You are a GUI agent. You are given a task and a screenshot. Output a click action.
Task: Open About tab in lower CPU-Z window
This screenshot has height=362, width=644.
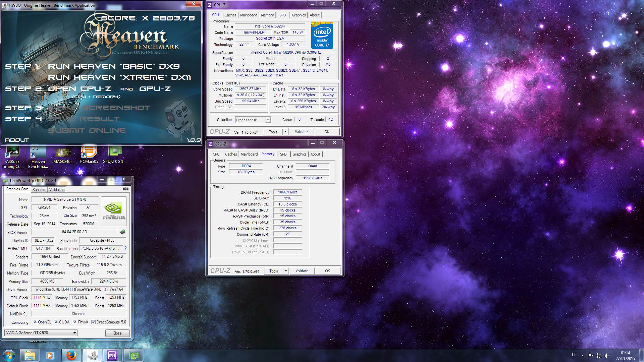[315, 154]
